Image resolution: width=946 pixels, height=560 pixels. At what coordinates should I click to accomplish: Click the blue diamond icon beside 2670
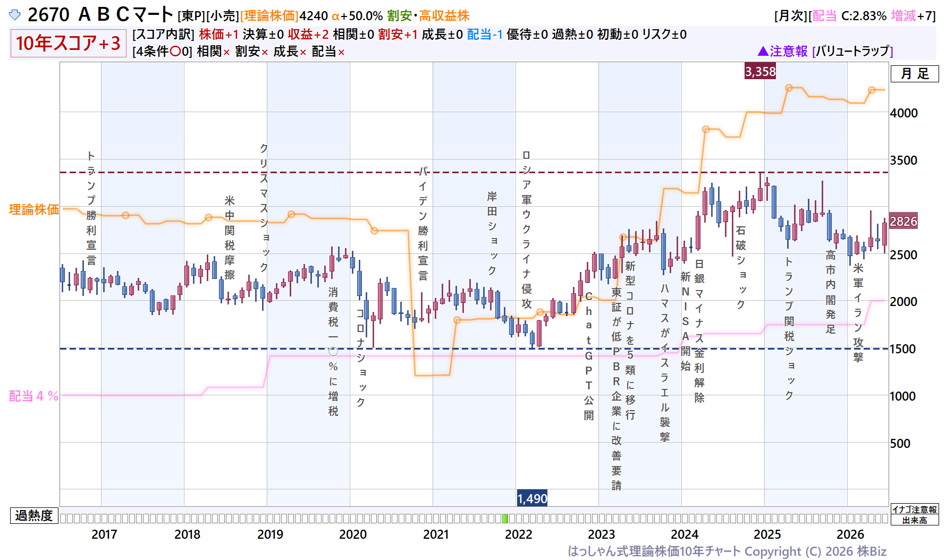click(15, 15)
